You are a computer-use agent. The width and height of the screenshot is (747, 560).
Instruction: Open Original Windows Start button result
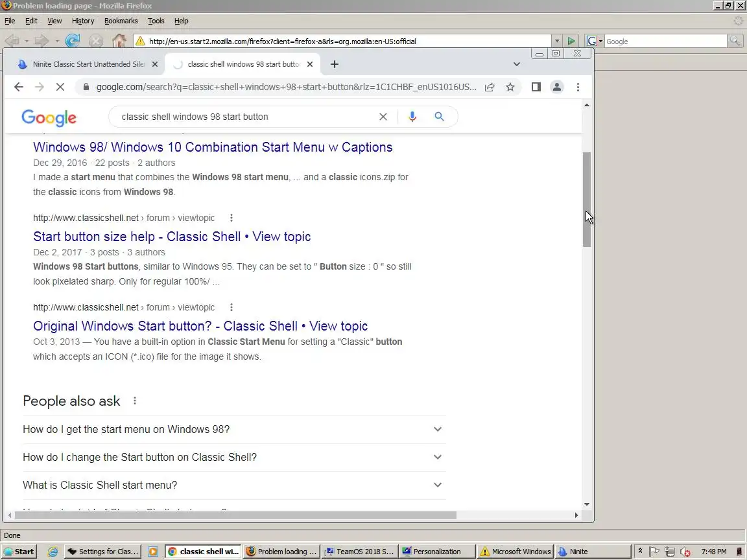click(200, 326)
